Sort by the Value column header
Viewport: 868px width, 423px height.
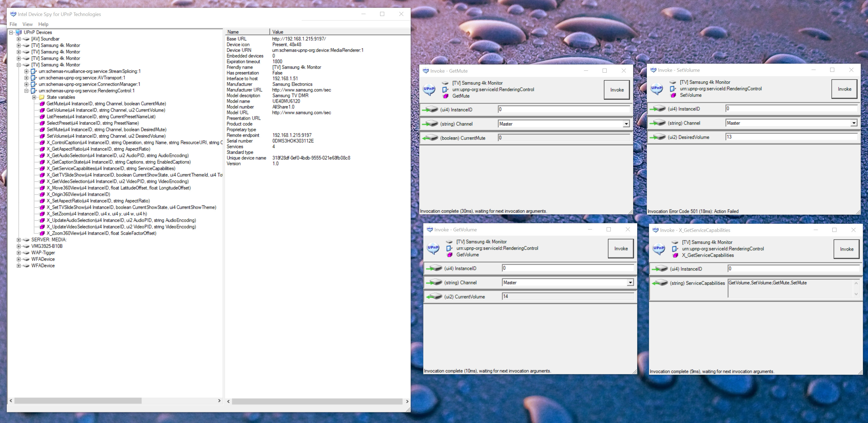(340, 32)
